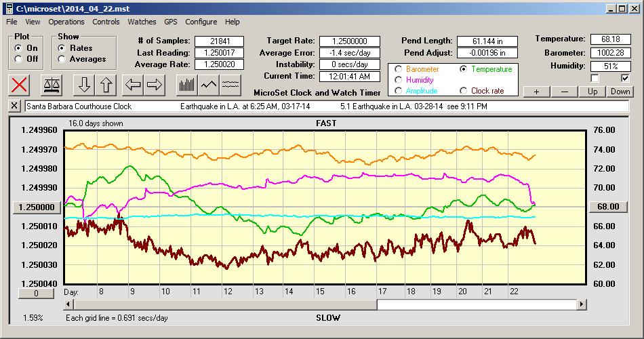644x339 pixels.
Task: Select the Clock rate trace radio button
Action: [x=463, y=90]
